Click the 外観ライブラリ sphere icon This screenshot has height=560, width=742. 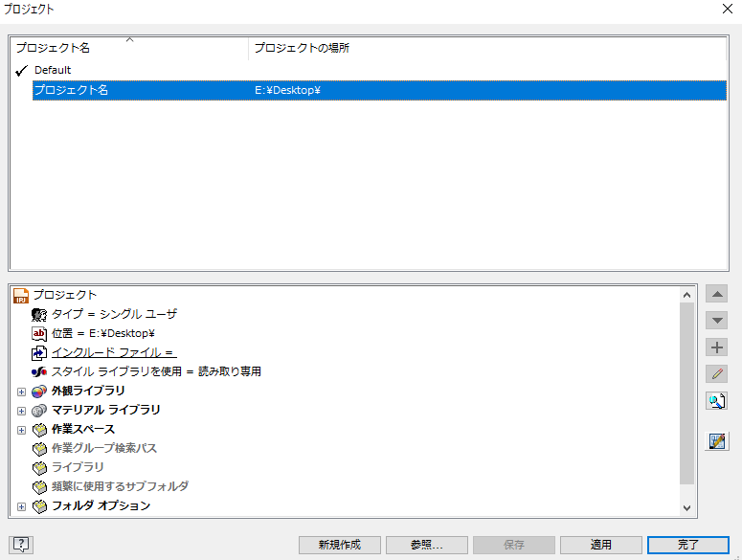tap(39, 392)
